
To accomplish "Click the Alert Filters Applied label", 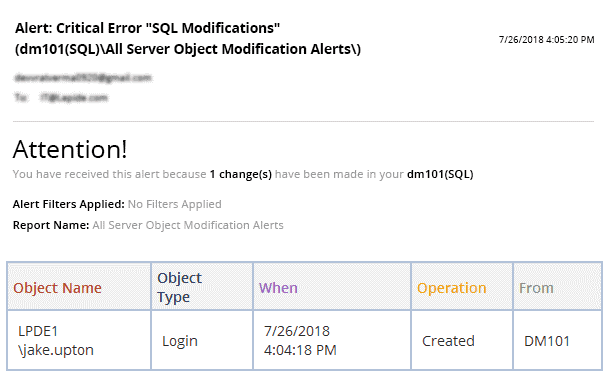I will (x=69, y=204).
